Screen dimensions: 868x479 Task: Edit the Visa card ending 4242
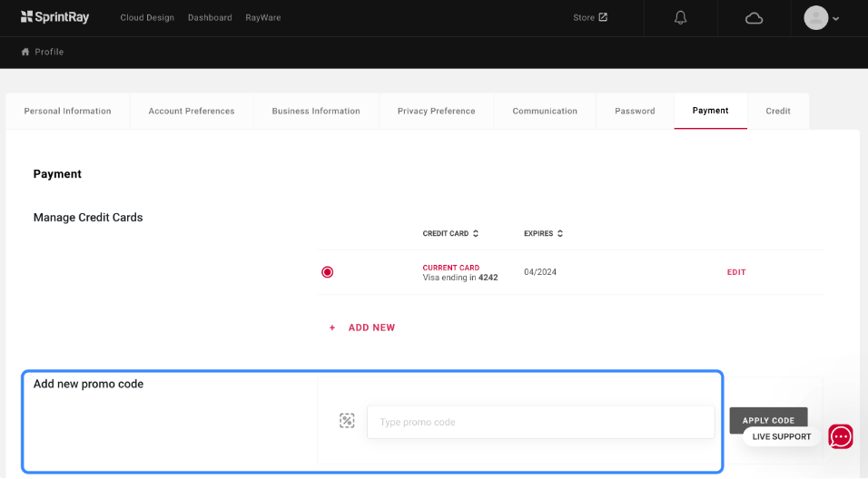click(x=736, y=272)
